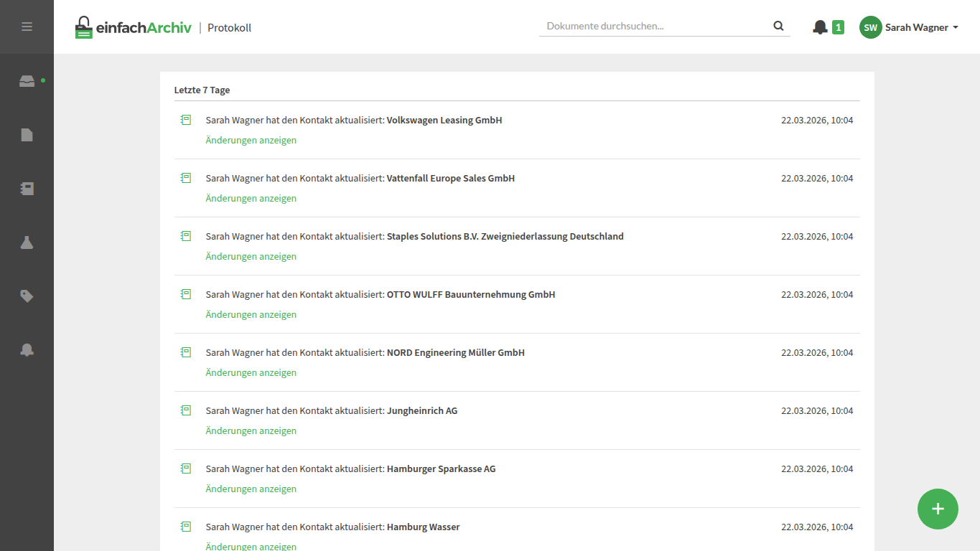This screenshot has height=551, width=980.
Task: Click the contact icon beside Jungheinrich AG
Action: coord(186,410)
